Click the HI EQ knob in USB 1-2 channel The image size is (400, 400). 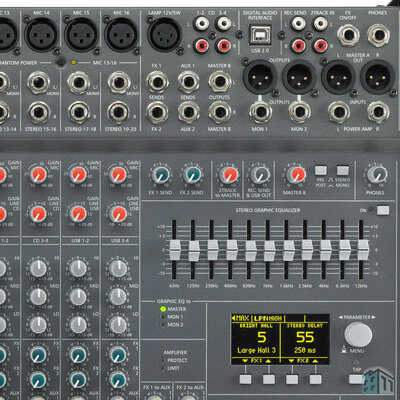[x=78, y=268]
